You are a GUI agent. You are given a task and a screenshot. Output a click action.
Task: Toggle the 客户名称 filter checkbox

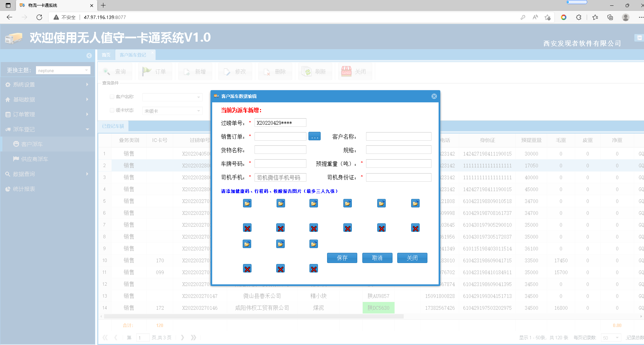112,97
